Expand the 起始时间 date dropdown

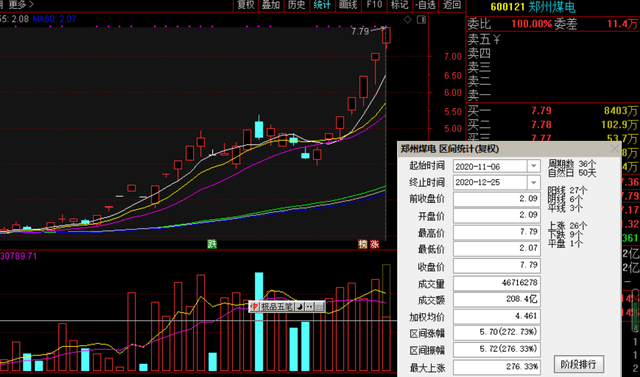pyautogui.click(x=533, y=166)
